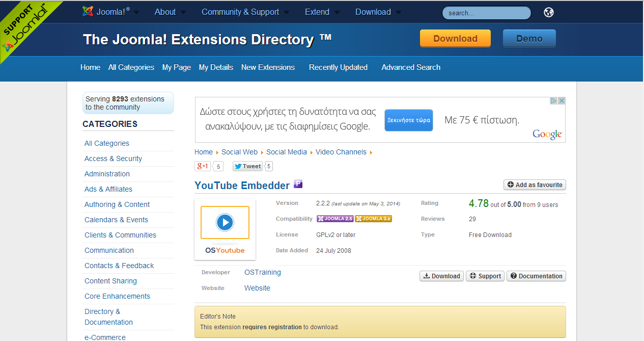The image size is (644, 341).
Task: Open All Categories in navigation bar
Action: pos(131,67)
